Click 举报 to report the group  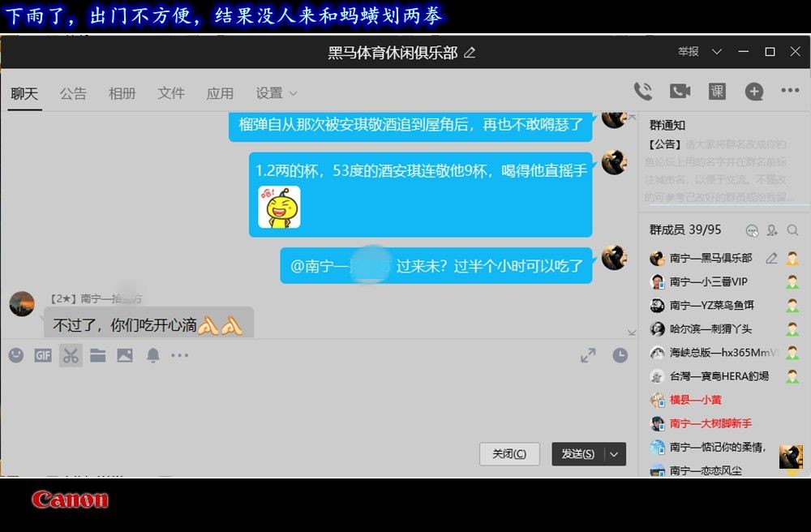pyautogui.click(x=689, y=52)
